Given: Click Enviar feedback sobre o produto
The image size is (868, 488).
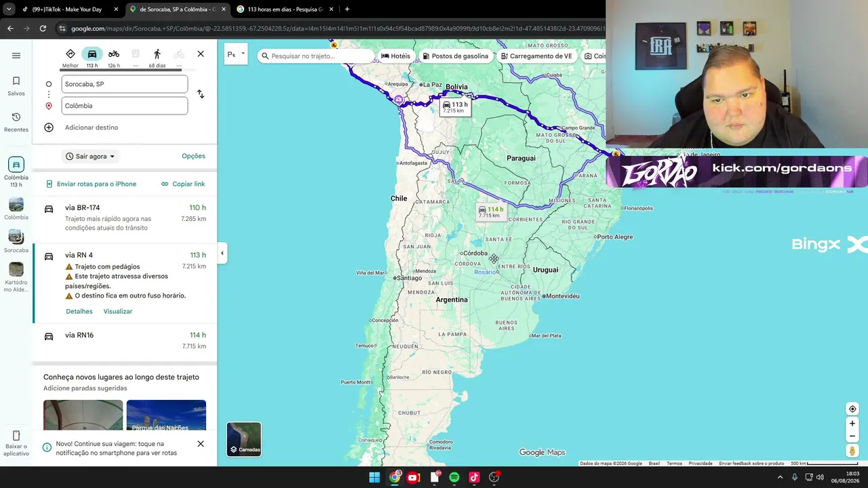Looking at the screenshot, I should click(751, 464).
